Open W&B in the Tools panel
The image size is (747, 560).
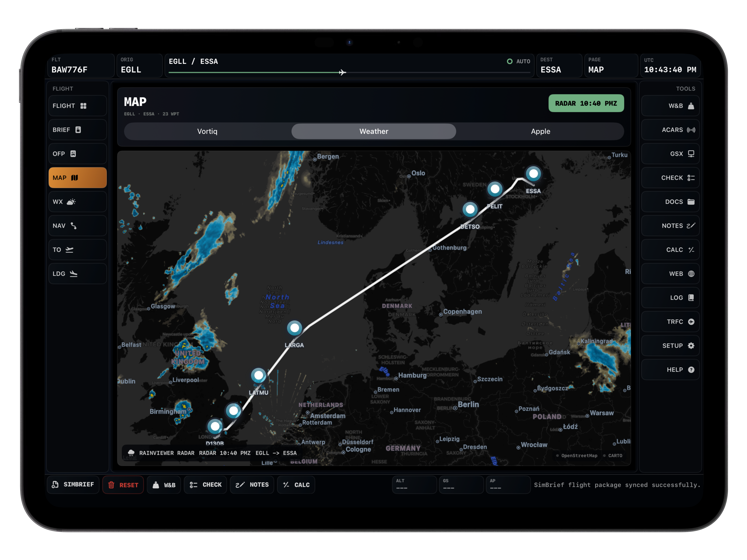670,106
